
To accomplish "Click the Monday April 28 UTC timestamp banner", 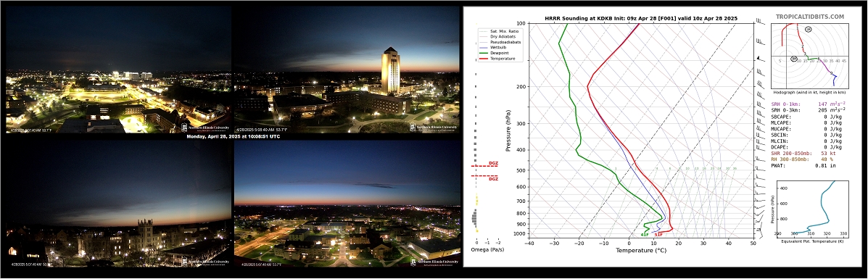I will pyautogui.click(x=233, y=136).
